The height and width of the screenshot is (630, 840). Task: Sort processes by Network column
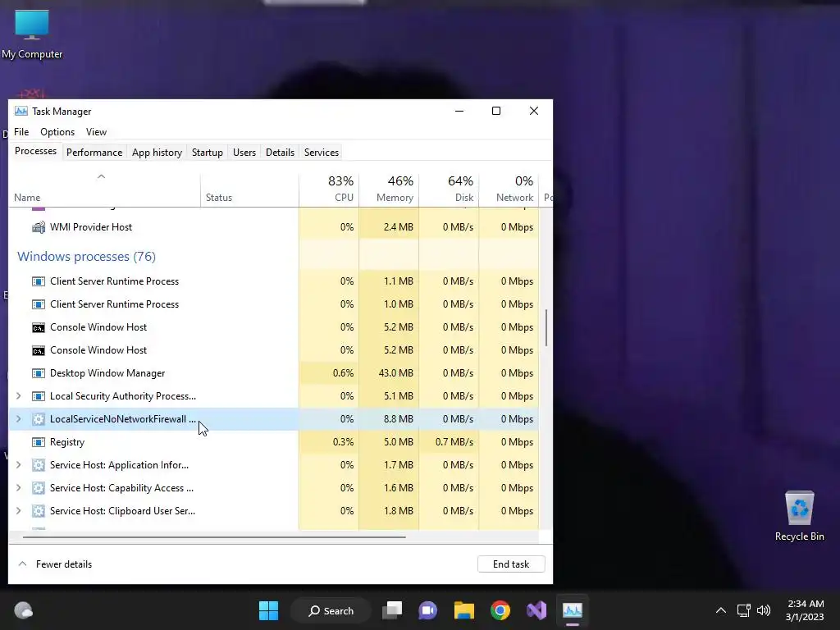pos(509,190)
